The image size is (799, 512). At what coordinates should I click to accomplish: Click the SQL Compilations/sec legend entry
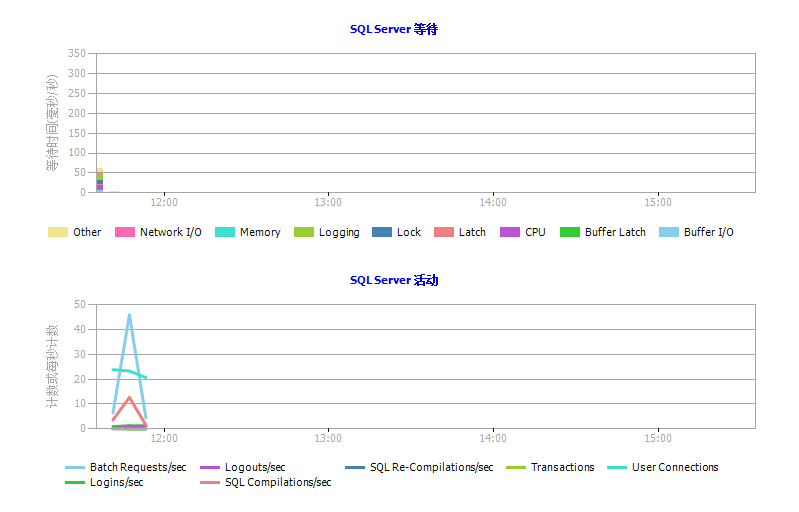266,482
